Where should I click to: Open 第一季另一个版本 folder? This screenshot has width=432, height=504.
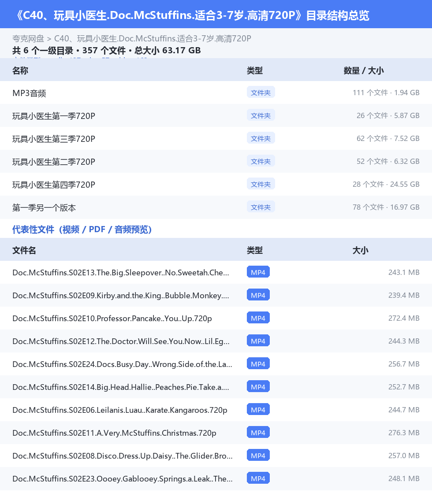216,208
